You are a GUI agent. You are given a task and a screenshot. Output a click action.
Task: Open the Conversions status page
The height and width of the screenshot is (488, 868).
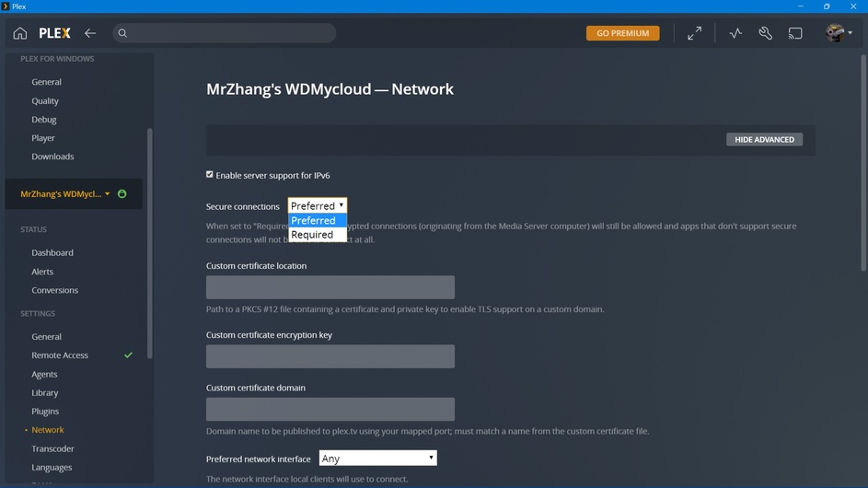point(55,290)
